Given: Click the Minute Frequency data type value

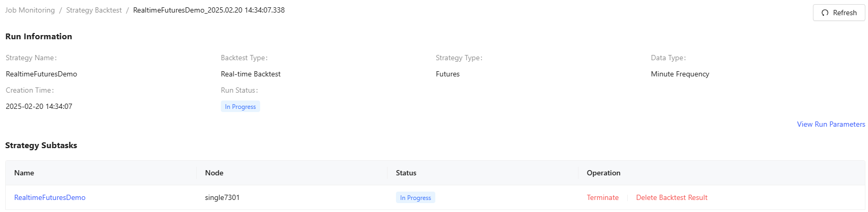Looking at the screenshot, I should [x=680, y=74].
